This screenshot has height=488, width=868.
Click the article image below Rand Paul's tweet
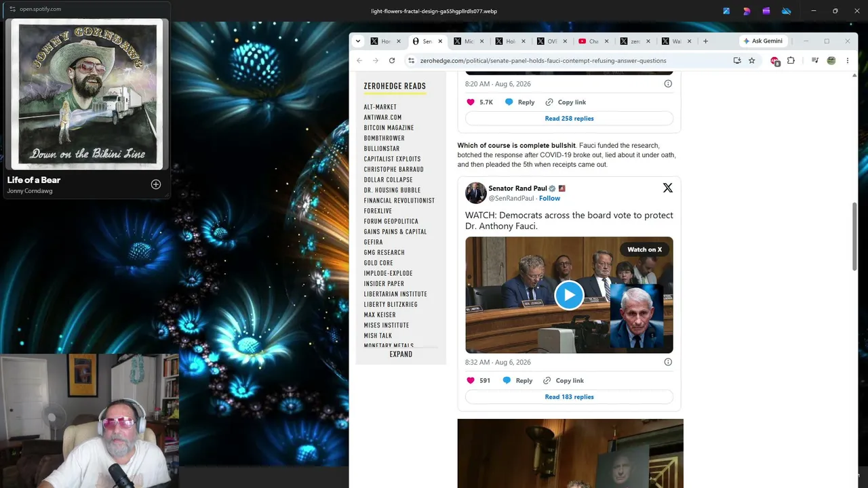(x=570, y=453)
